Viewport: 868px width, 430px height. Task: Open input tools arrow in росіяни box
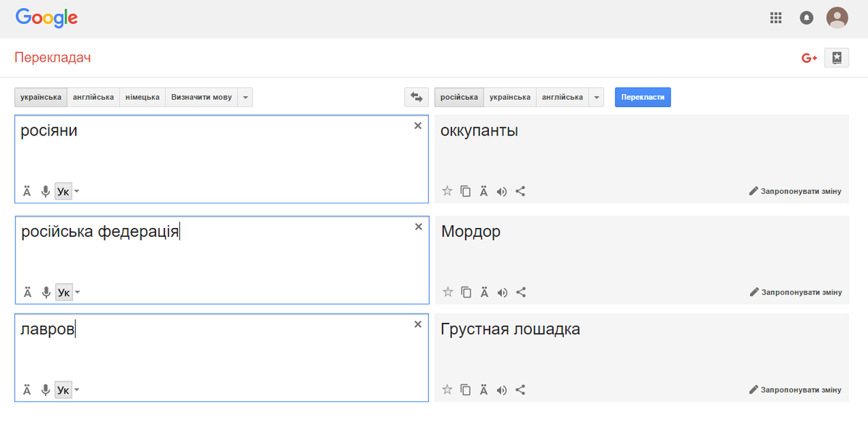point(77,192)
